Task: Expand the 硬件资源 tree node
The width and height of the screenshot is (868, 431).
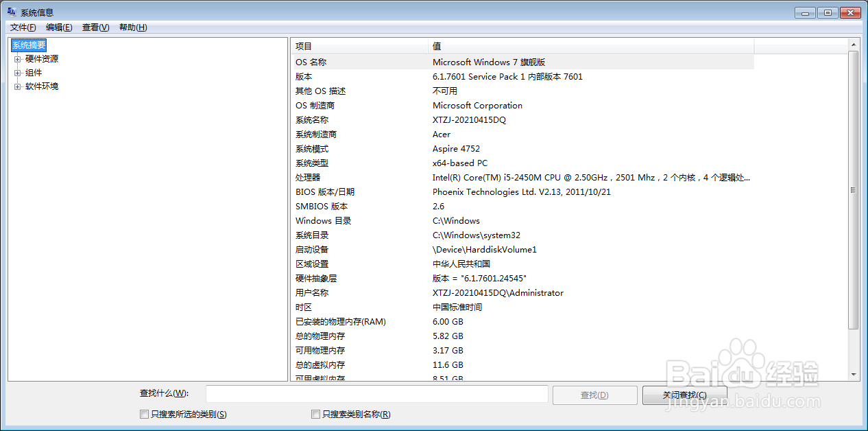Action: tap(18, 59)
